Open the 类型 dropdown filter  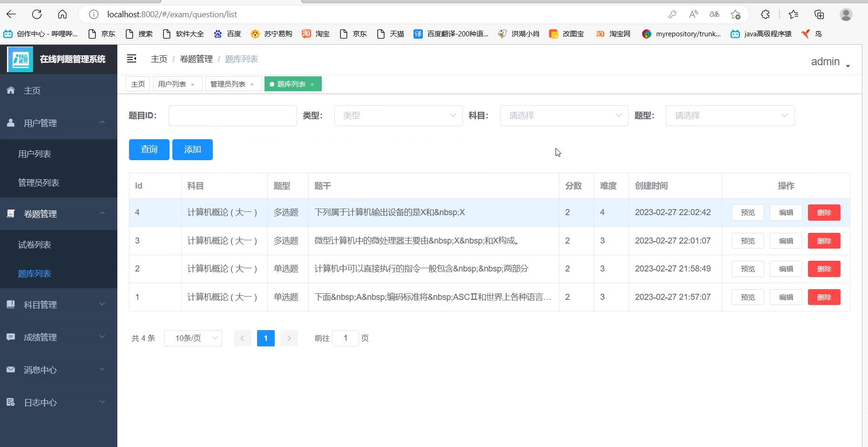coord(398,115)
